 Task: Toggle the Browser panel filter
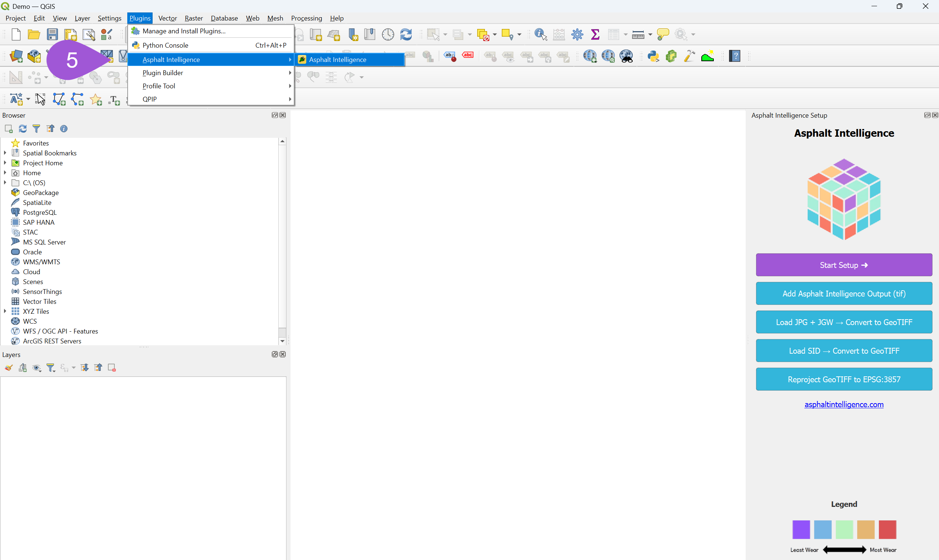[36, 129]
